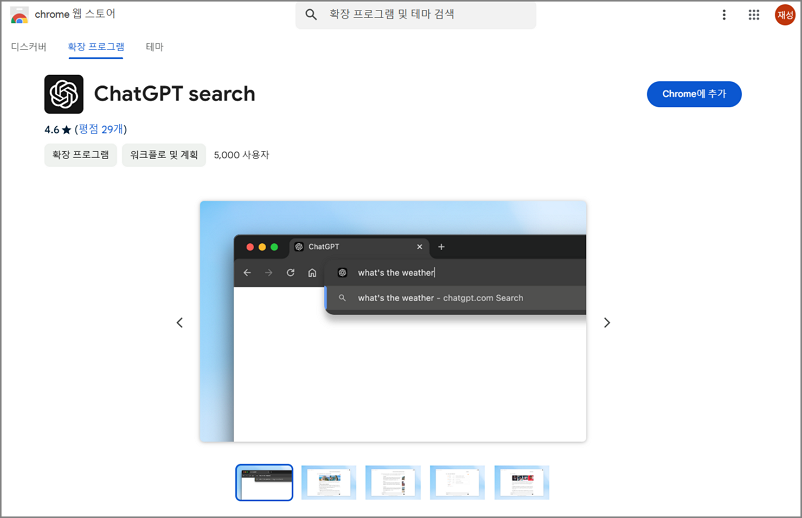Viewport: 802px width, 518px height.
Task: Select the fifth screenshot thumbnail
Action: click(522, 482)
